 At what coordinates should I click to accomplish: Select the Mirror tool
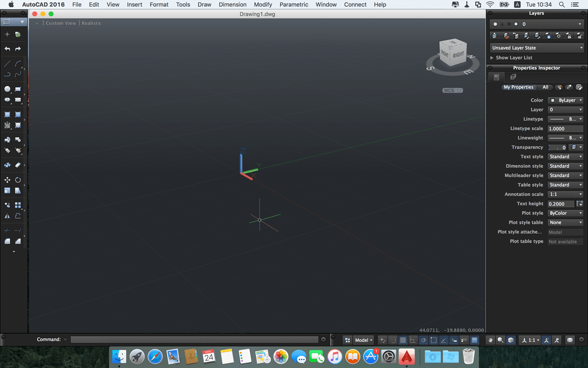point(7,216)
